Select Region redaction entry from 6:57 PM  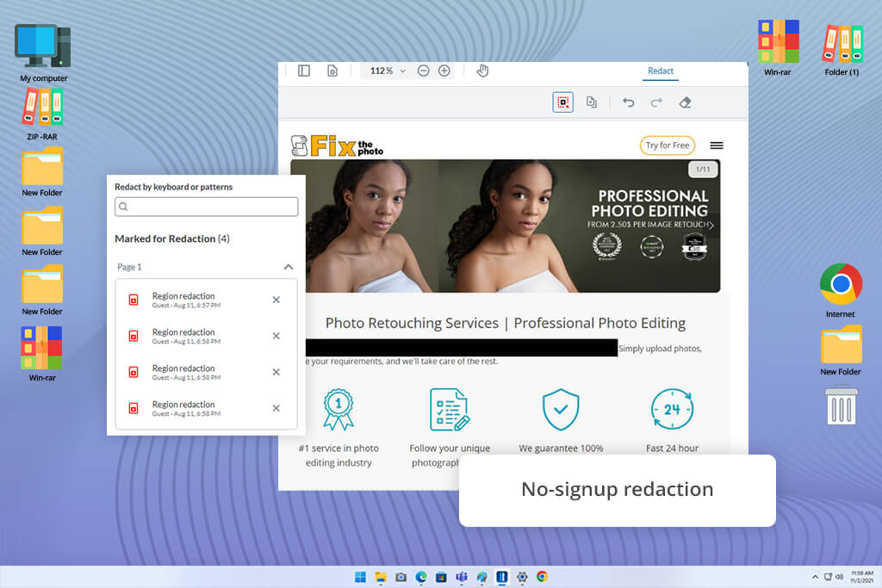pos(206,300)
